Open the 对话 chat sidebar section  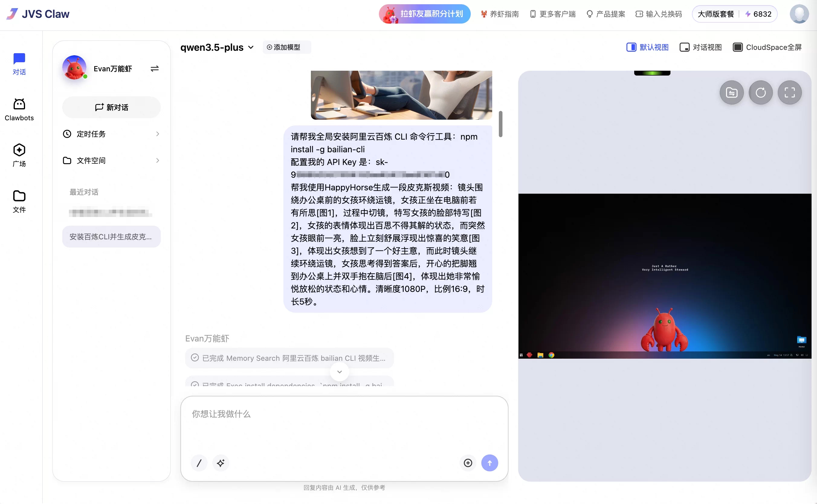(19, 64)
